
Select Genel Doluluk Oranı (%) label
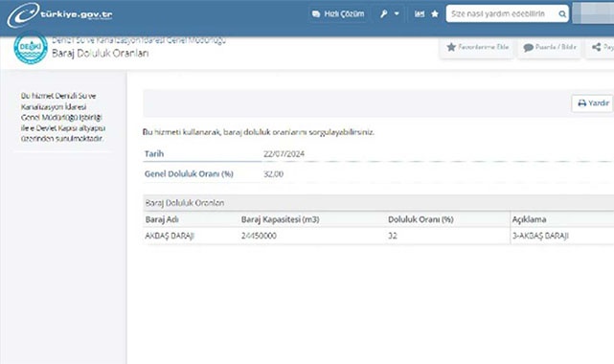coord(189,173)
